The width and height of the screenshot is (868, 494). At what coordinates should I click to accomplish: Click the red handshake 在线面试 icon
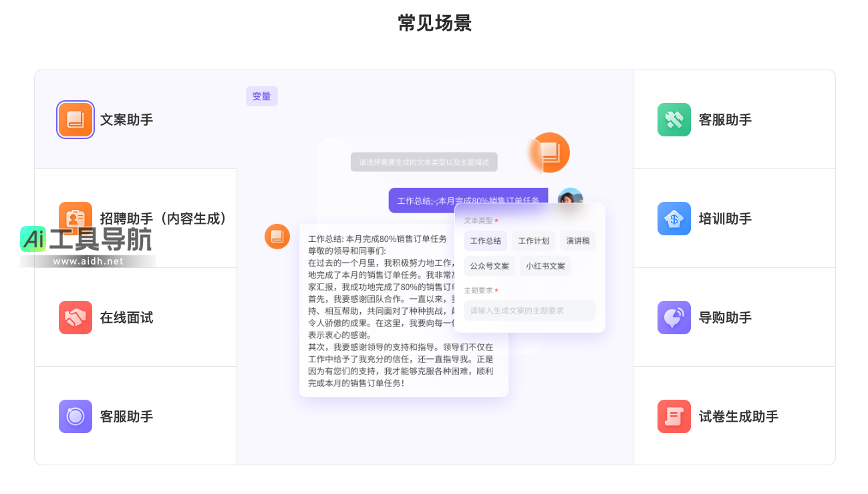(76, 318)
